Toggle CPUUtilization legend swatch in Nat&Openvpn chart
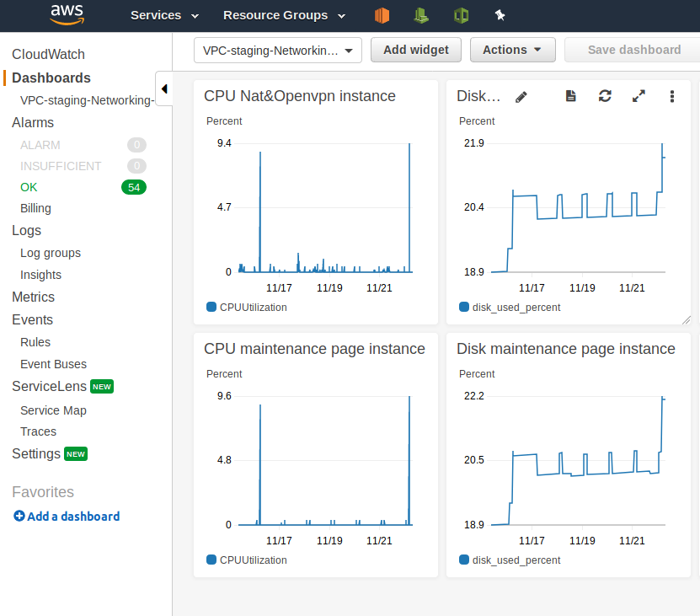This screenshot has height=616, width=700. pos(211,307)
